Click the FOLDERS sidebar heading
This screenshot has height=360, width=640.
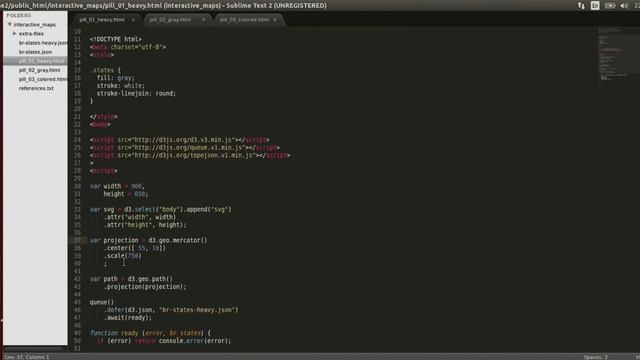pyautogui.click(x=18, y=16)
